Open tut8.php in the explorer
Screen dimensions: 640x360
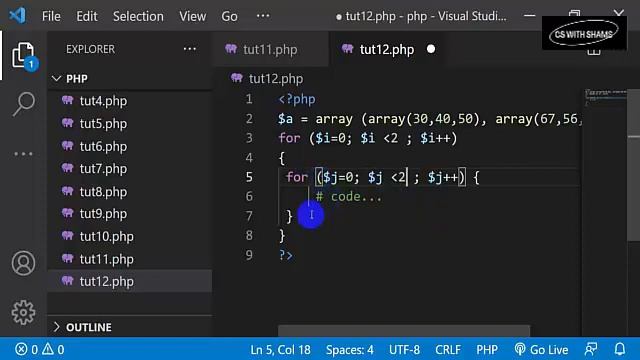pos(103,191)
